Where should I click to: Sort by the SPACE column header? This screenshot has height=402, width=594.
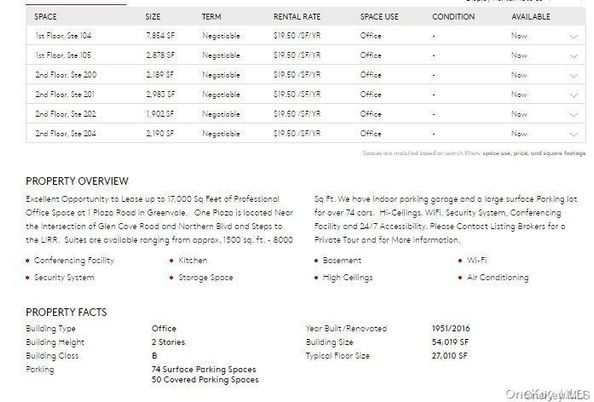click(x=45, y=17)
